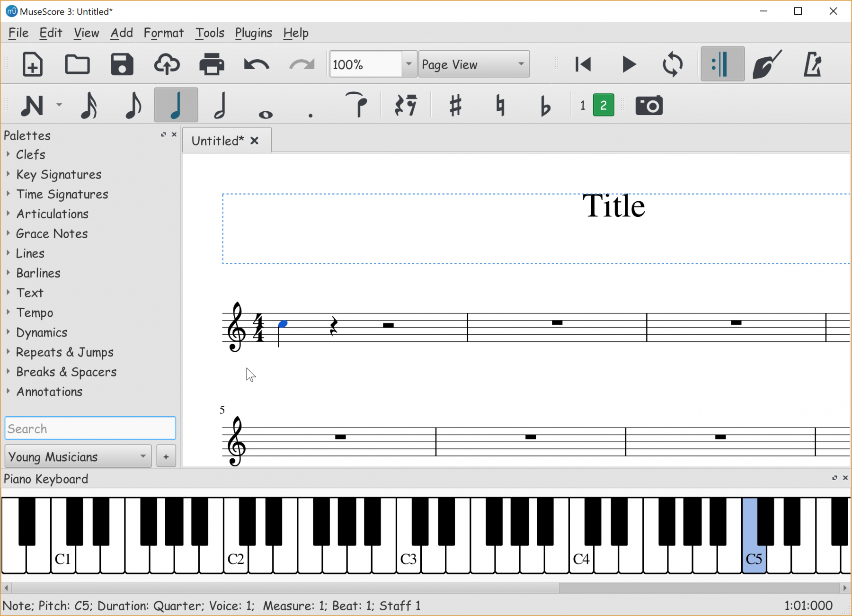Toggle pan score during playback
The height and width of the screenshot is (616, 852).
coord(767,64)
